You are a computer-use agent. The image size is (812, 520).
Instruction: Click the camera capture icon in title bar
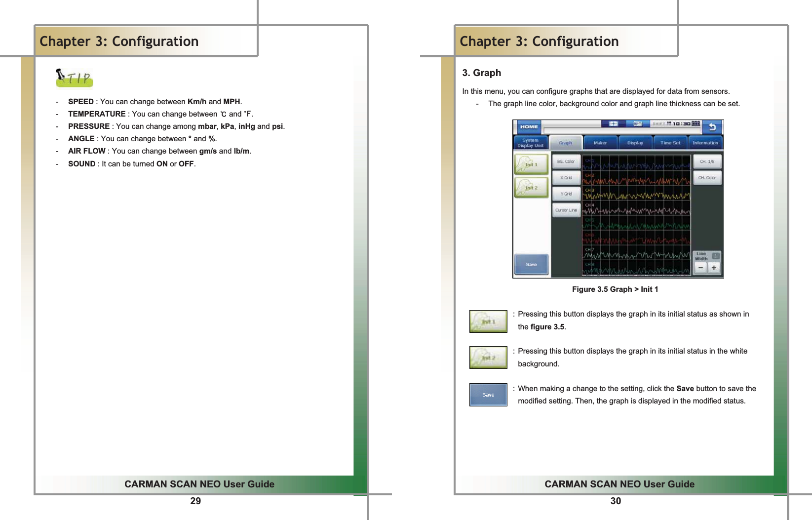pos(637,124)
